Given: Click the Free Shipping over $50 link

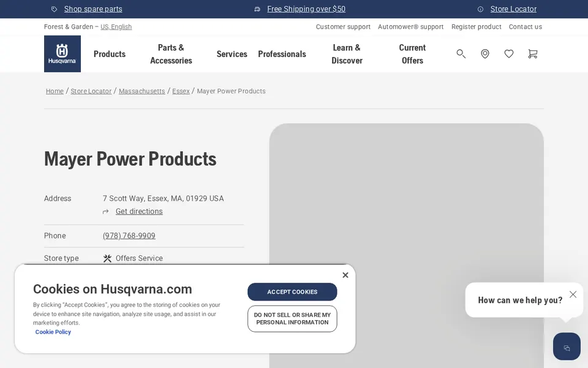Looking at the screenshot, I should (306, 9).
